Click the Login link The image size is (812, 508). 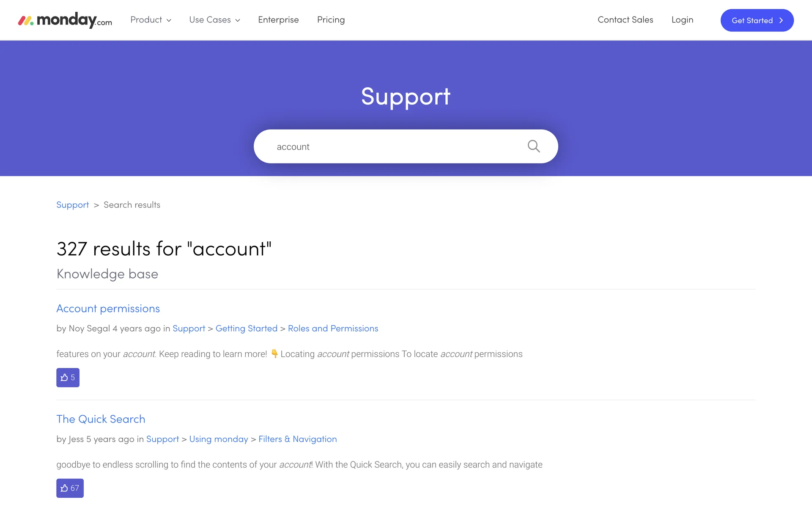tap(682, 20)
